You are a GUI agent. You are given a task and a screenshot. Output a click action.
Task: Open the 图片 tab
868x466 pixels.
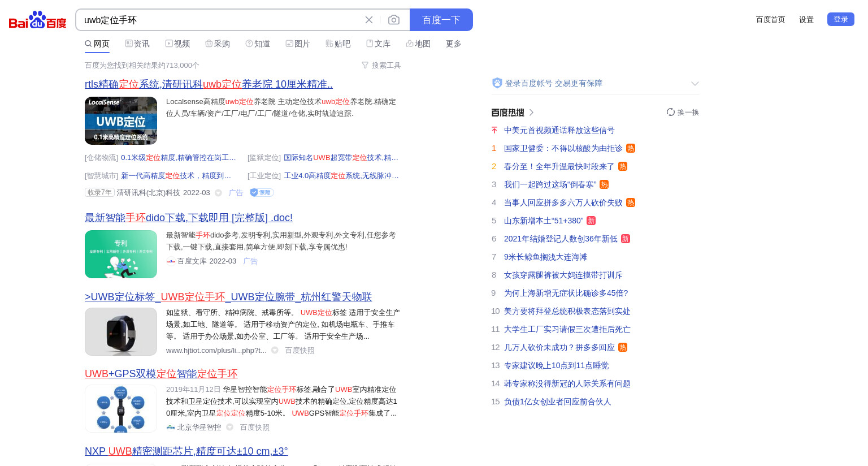(x=298, y=44)
